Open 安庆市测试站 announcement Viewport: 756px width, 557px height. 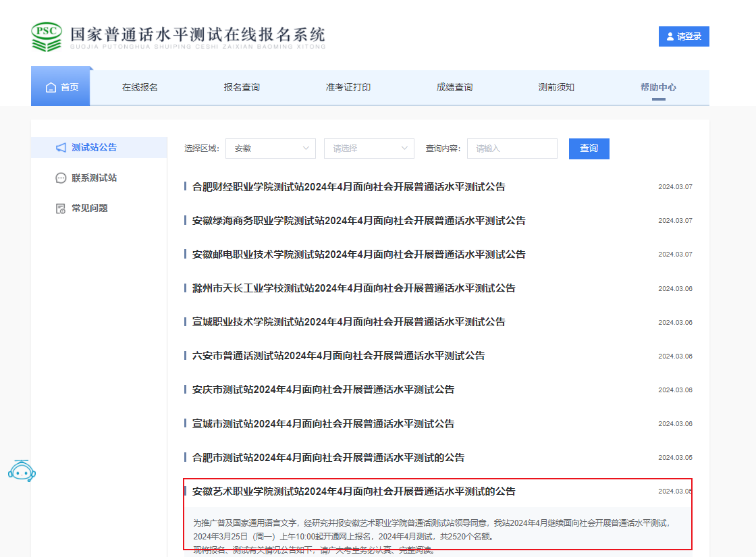(x=323, y=389)
